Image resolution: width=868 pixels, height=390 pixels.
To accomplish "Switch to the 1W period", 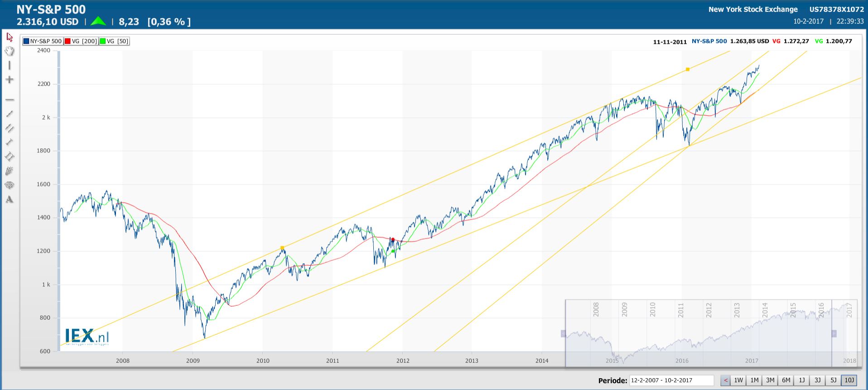I will tap(738, 380).
